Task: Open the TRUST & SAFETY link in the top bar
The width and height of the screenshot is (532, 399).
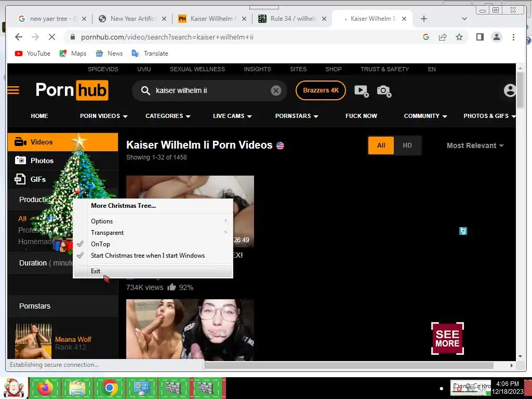Action: (x=384, y=69)
